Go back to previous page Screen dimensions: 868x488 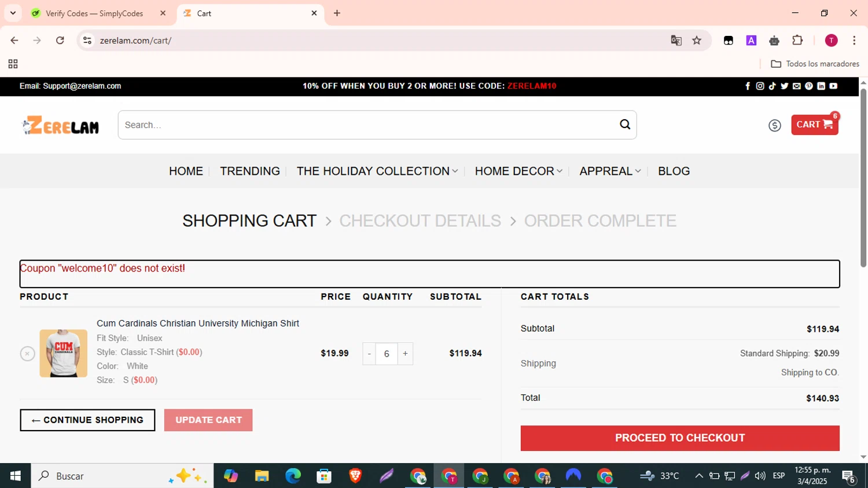[14, 41]
